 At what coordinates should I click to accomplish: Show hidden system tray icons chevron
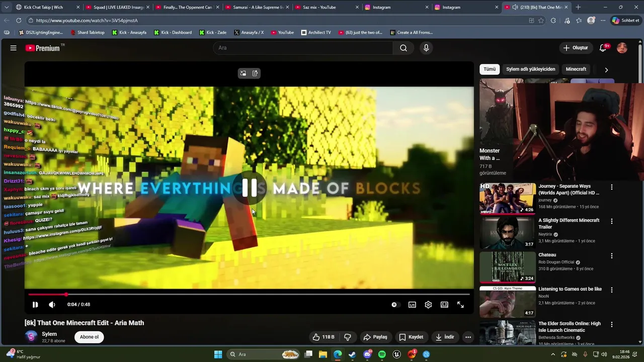553,354
